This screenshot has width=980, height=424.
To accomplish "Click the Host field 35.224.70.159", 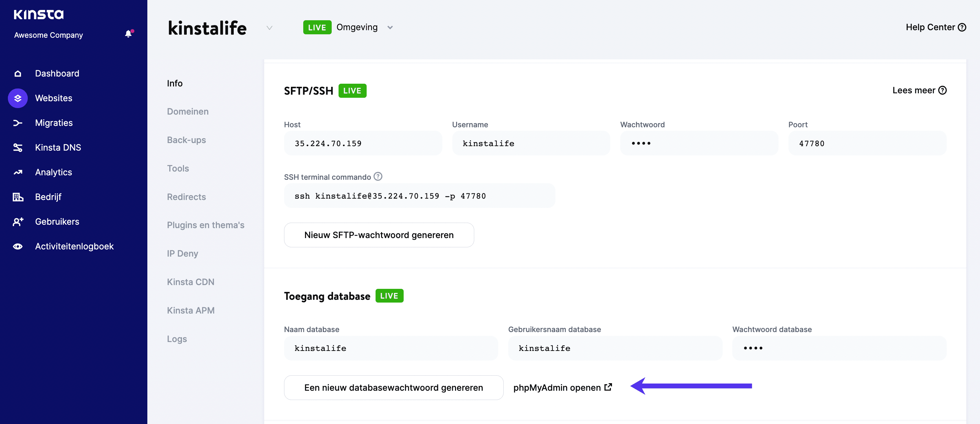I will [363, 143].
